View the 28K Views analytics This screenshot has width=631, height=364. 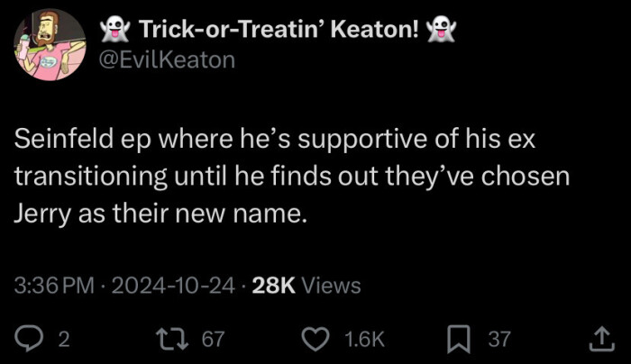point(306,286)
